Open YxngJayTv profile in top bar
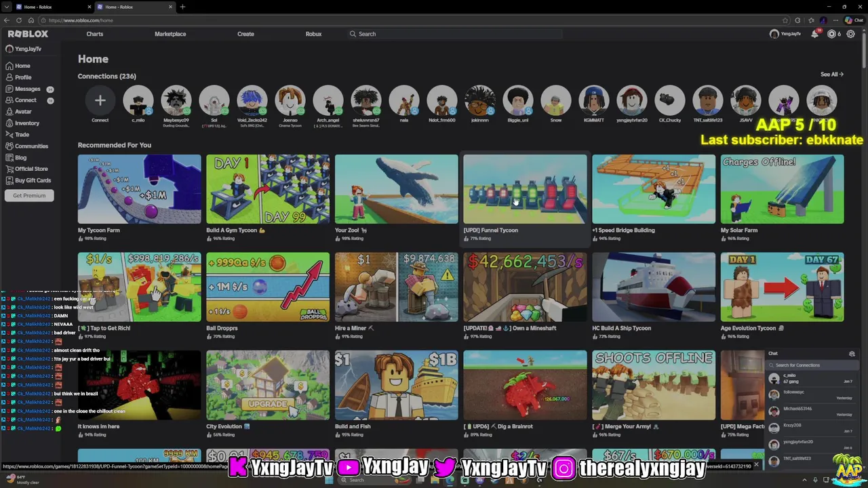The width and height of the screenshot is (868, 488). (x=786, y=34)
